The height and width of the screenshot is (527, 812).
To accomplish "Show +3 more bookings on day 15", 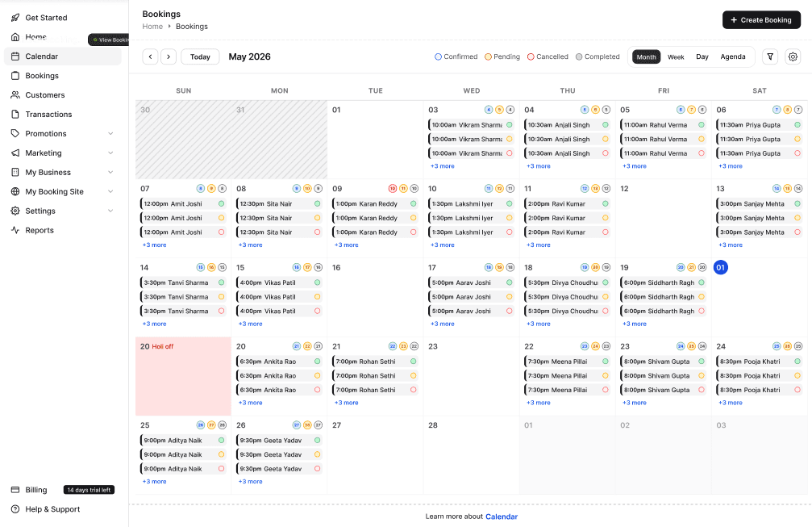I will [x=250, y=324].
